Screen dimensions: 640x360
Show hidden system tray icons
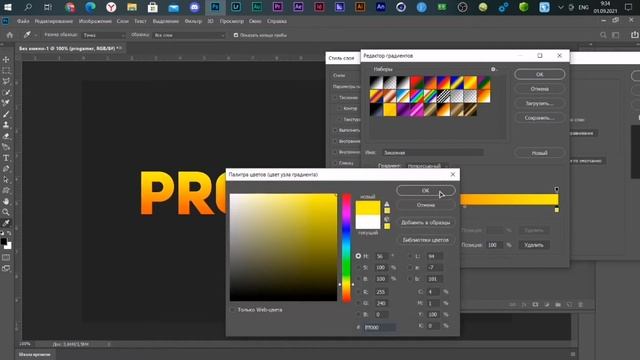tap(561, 7)
